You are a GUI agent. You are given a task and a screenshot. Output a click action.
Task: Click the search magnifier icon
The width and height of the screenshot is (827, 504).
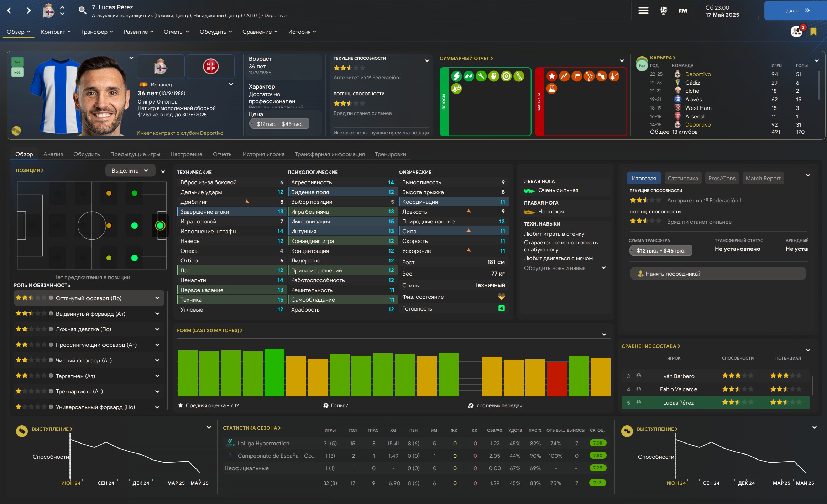click(83, 11)
